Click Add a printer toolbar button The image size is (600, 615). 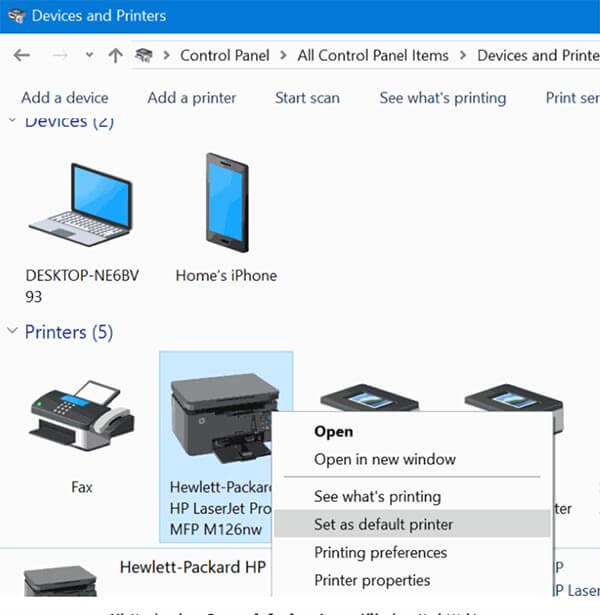[x=192, y=98]
